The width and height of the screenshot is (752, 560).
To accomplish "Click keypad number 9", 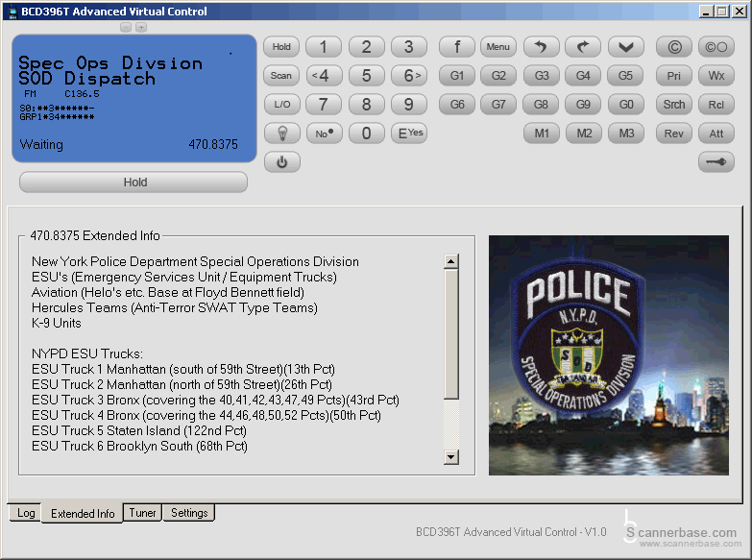I will (x=408, y=104).
